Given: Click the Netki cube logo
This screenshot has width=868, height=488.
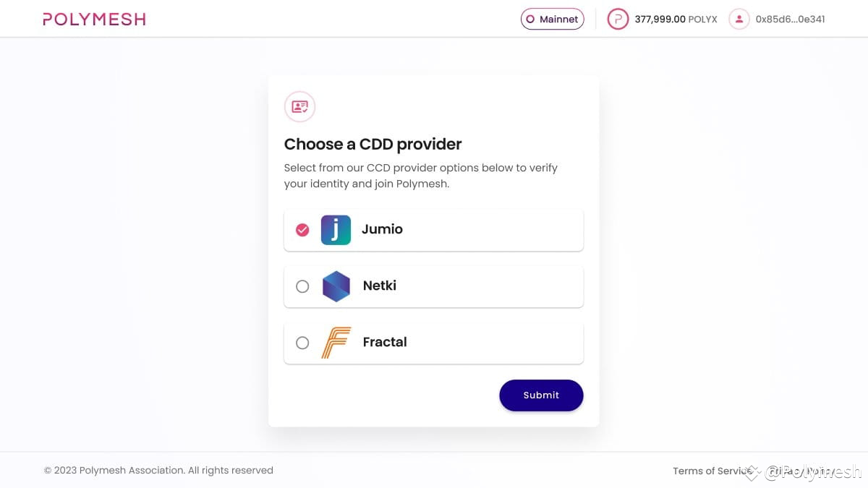Looking at the screenshot, I should [336, 286].
